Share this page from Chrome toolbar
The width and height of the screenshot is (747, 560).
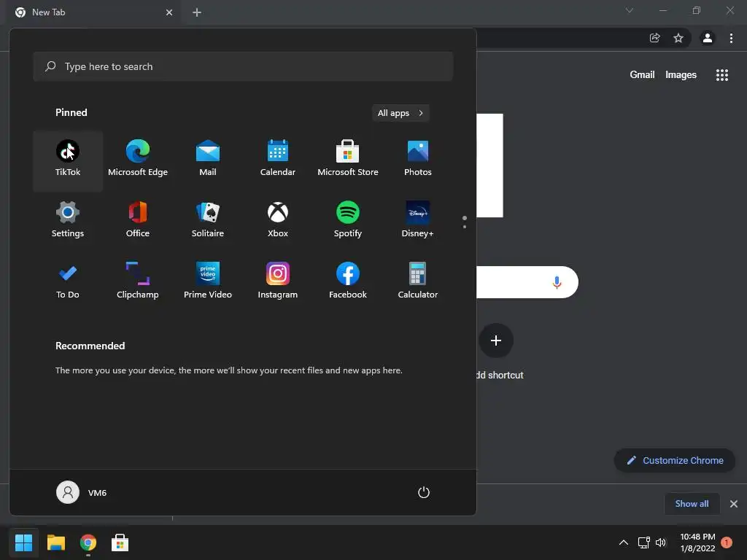coord(655,38)
